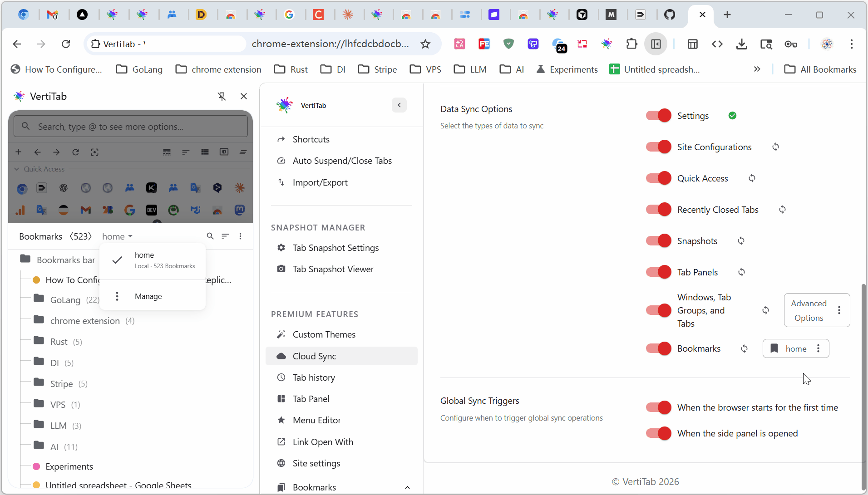Screen dimensions: 868x495
Task: Open the bookmarks sort icon
Action: pyautogui.click(x=225, y=236)
